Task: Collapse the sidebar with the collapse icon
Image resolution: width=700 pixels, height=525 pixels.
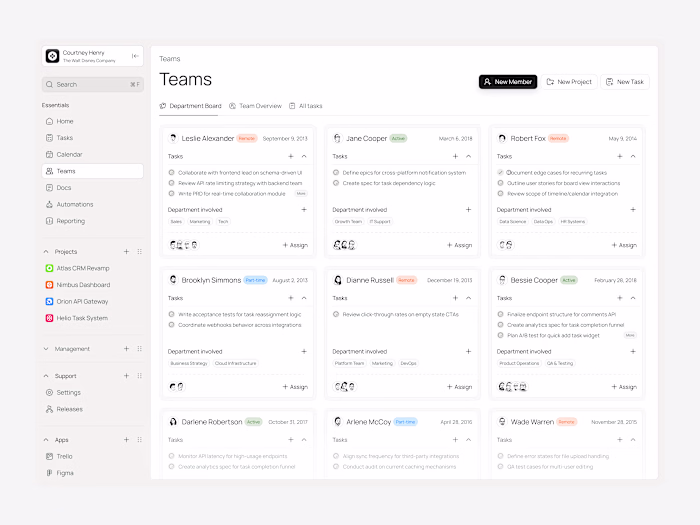Action: [135, 56]
